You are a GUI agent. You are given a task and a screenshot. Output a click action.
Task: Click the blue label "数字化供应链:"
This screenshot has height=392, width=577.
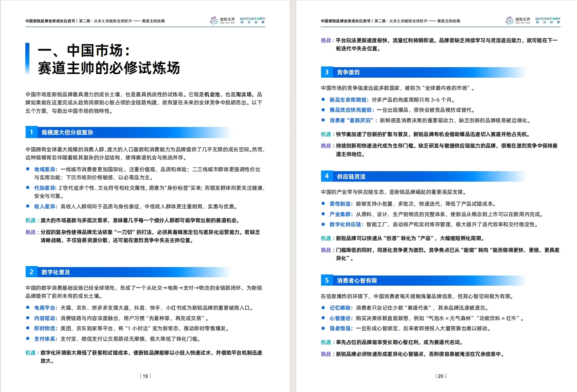(x=347, y=225)
